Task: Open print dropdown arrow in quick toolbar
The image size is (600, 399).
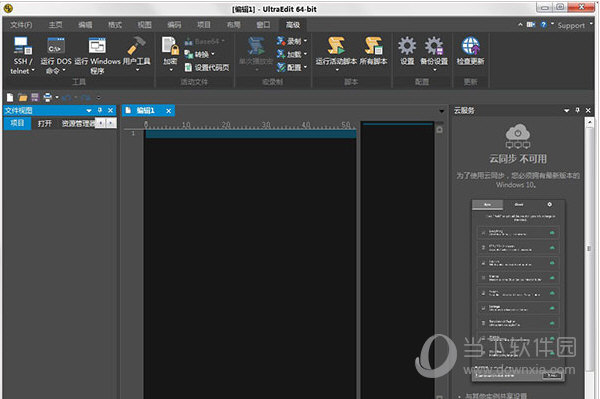Action: tap(57, 98)
